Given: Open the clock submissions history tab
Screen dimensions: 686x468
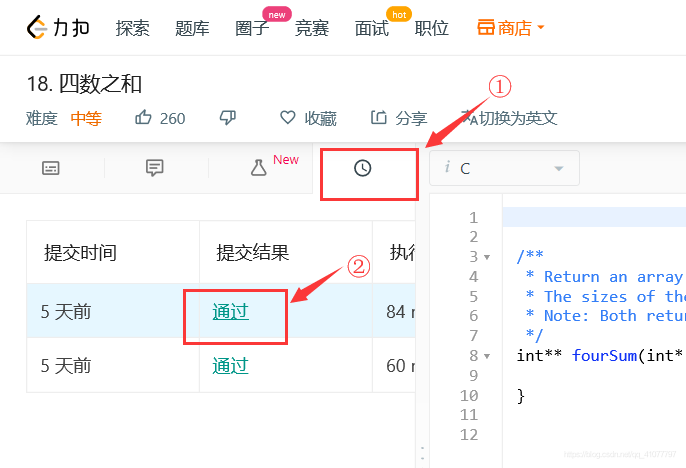Looking at the screenshot, I should [x=363, y=168].
